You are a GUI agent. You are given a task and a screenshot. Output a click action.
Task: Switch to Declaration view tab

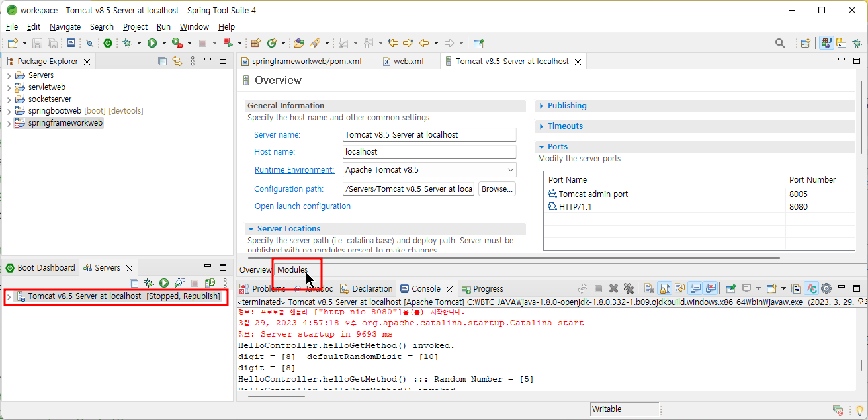(366, 289)
